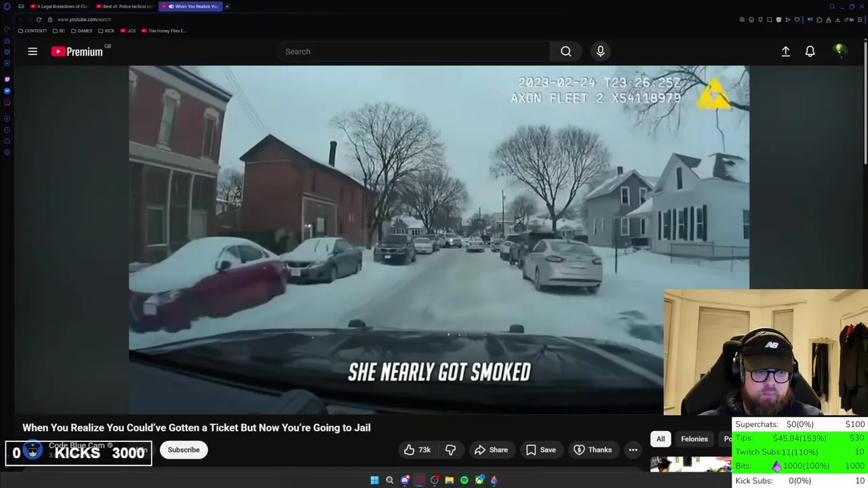Open the BC bookmarks folder

(59, 30)
